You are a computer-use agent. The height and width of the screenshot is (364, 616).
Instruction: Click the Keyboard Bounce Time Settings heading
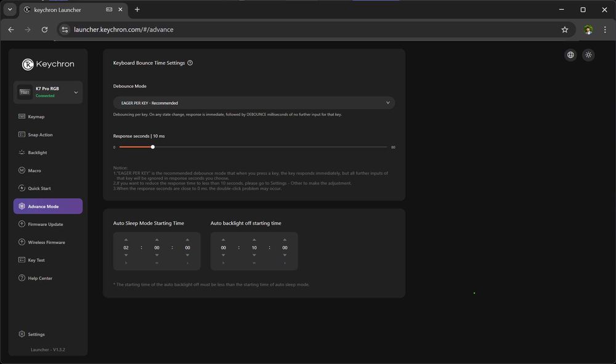point(149,63)
